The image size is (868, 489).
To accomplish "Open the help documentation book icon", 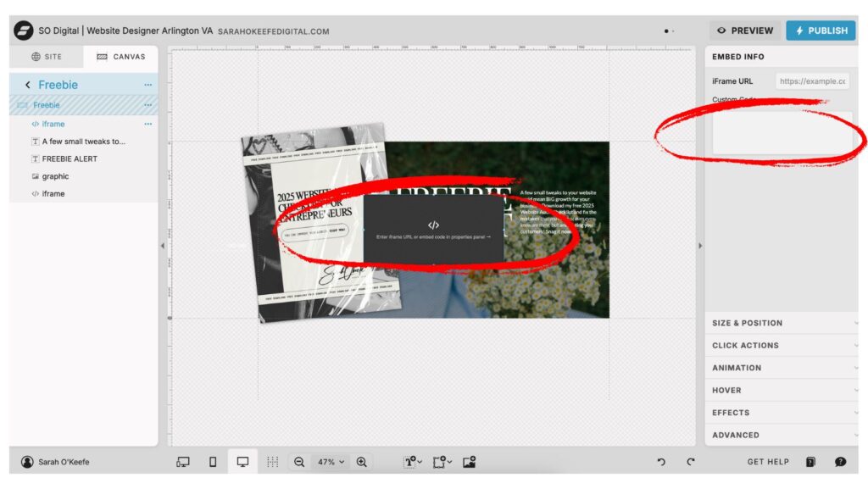I will coord(810,462).
